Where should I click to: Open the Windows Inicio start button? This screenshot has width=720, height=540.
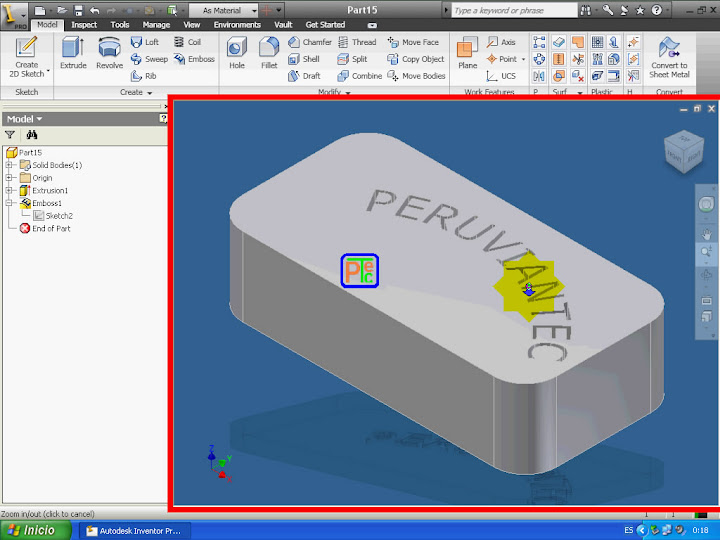coord(35,530)
